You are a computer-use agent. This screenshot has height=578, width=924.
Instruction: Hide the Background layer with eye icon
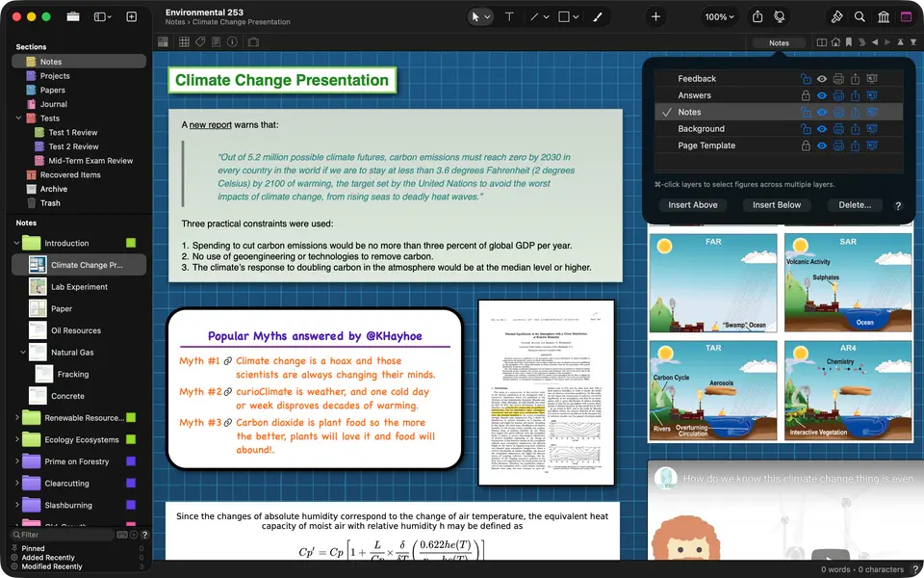coord(821,128)
